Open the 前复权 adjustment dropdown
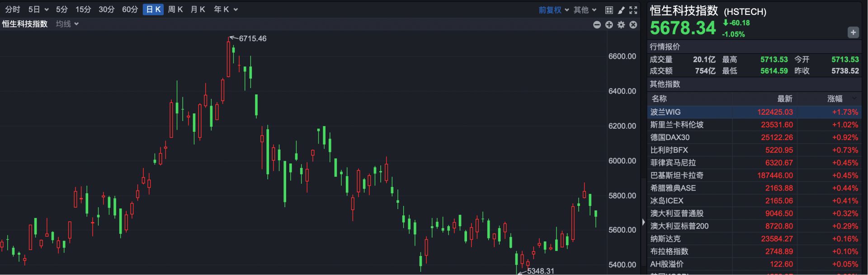This screenshot has width=868, height=275. 553,10
